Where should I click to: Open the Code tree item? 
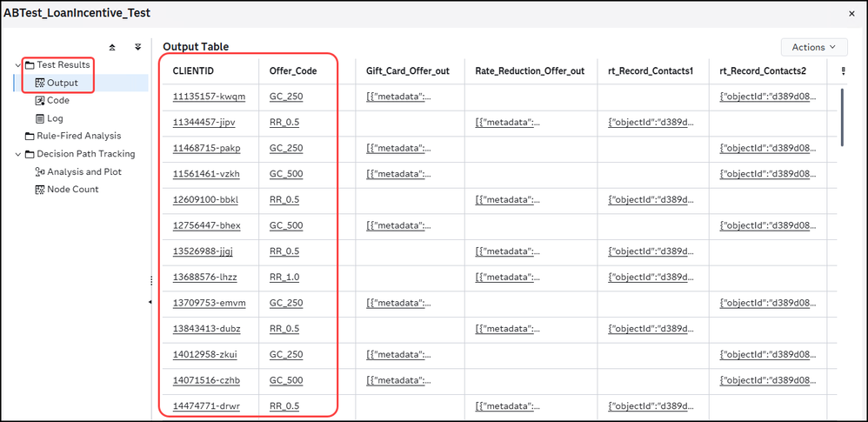58,101
